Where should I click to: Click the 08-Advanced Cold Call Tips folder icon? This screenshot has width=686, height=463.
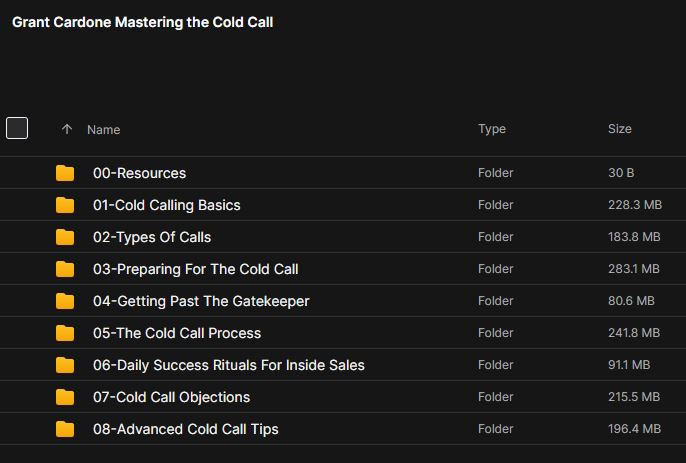click(65, 429)
